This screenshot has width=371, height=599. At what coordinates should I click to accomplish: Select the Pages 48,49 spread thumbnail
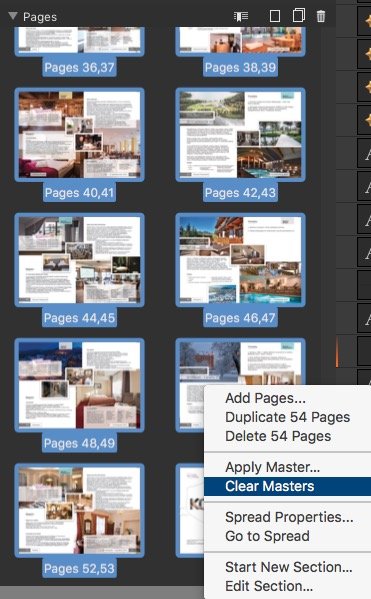pos(79,385)
